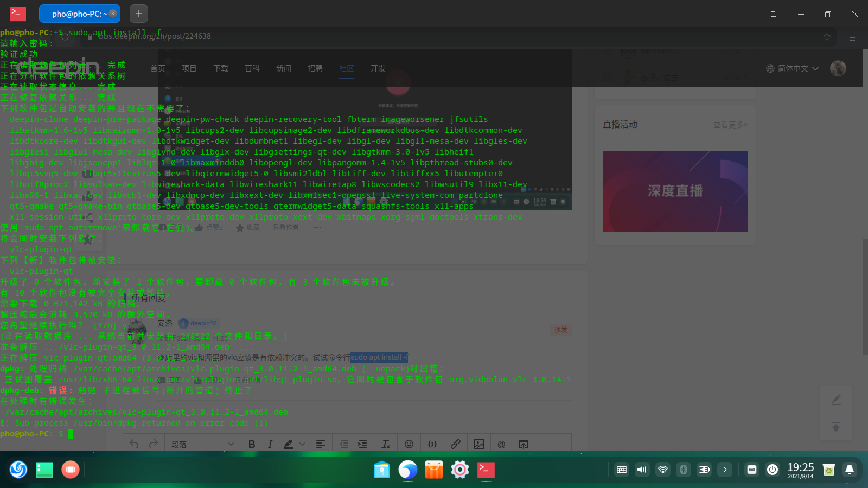Apply the highlight color marker

click(x=289, y=444)
